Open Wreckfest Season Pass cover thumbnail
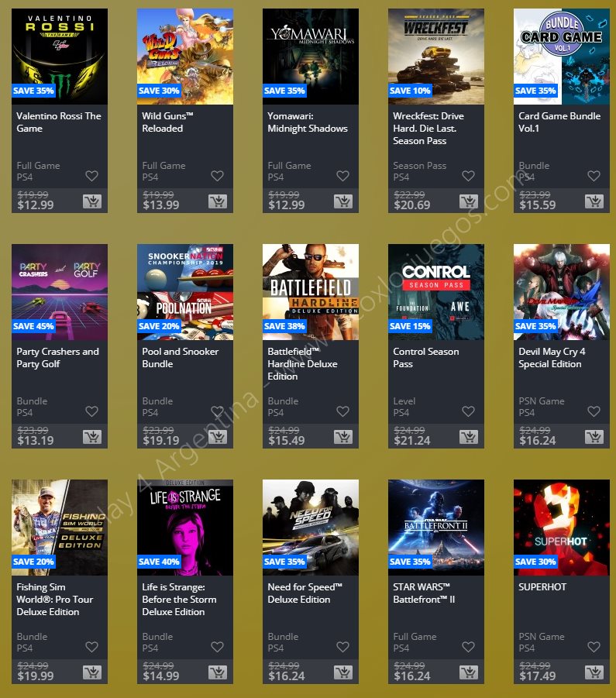This screenshot has width=616, height=698. [x=436, y=57]
